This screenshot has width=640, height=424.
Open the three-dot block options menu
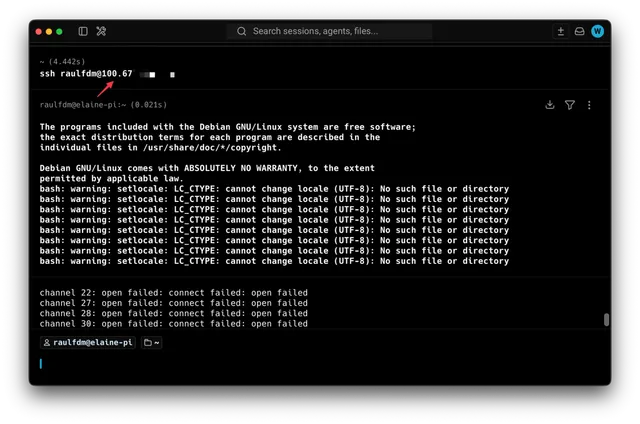589,105
